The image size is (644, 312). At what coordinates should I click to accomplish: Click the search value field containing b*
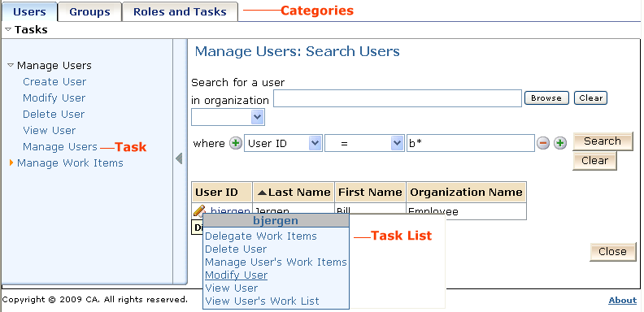471,143
